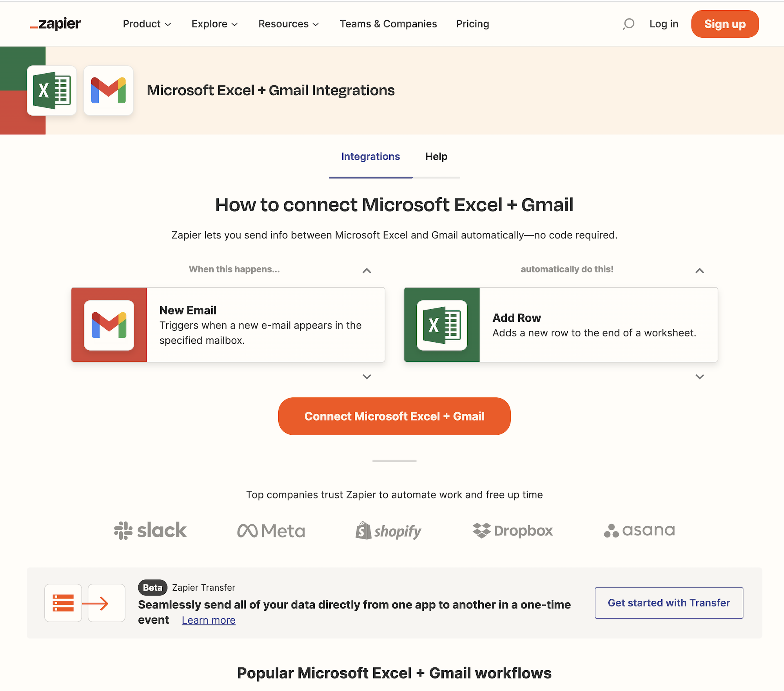Click 'Popular Microsoft Excel + Gmail workflows' heading

394,673
